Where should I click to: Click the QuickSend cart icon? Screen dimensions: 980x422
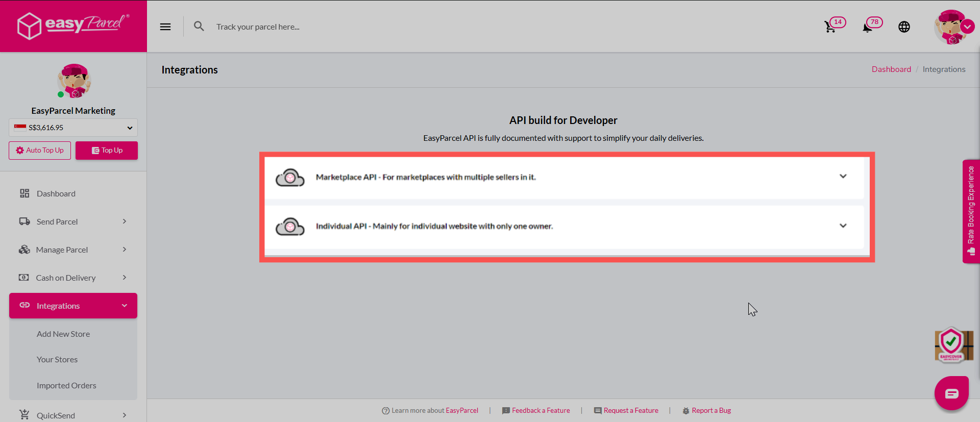click(x=24, y=415)
